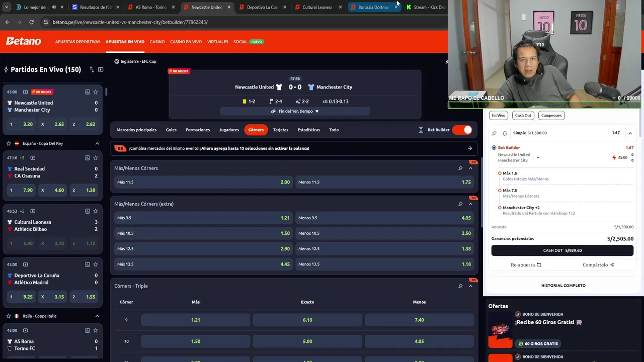Pin the Simple bet in betslip
This screenshot has height=362, width=644.
(x=494, y=133)
